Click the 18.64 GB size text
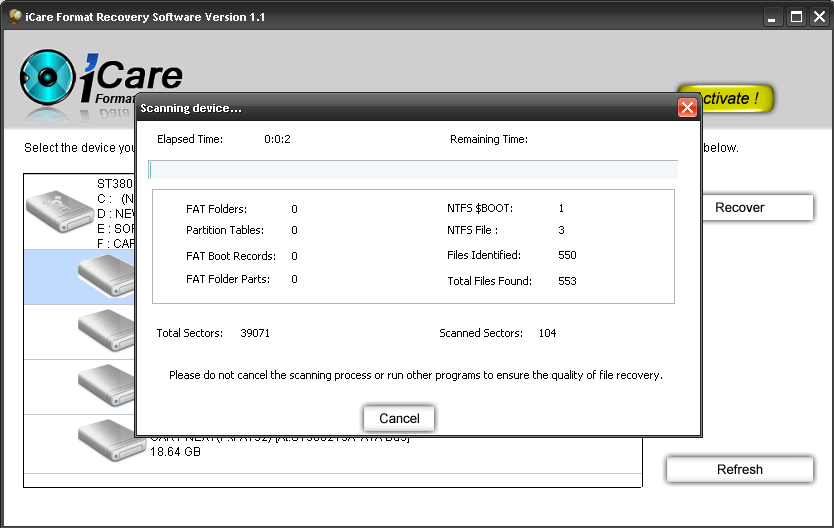Viewport: 834px width, 528px height. tap(175, 452)
